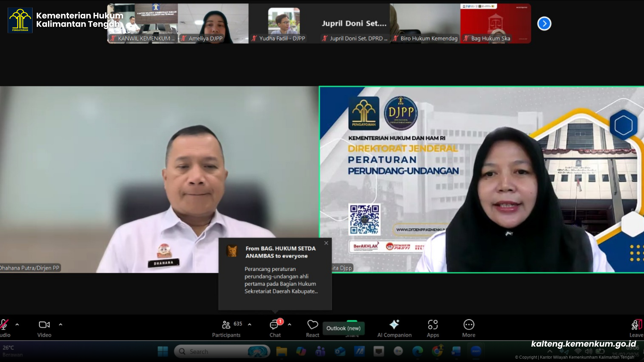
Task: Open AI Companion sparkle icon
Action: coord(394,324)
